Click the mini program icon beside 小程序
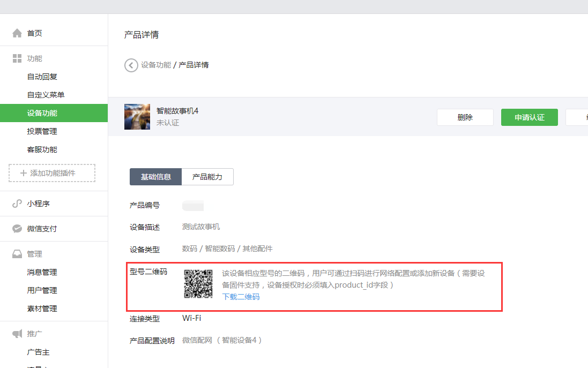Viewport: 588px width, 368px height. click(x=17, y=204)
